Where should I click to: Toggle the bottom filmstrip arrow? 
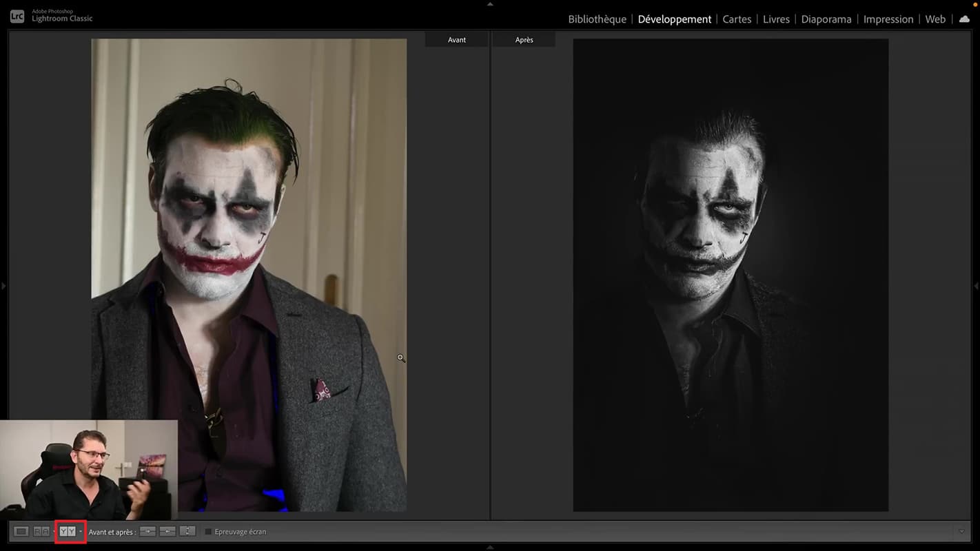click(x=490, y=548)
